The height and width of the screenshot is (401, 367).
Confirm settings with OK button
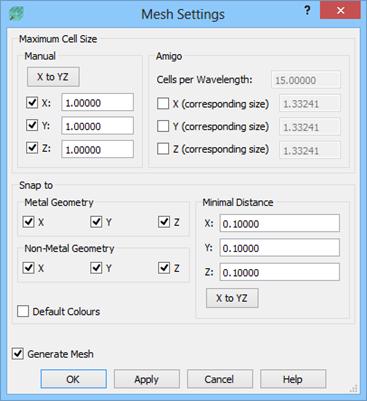74,379
